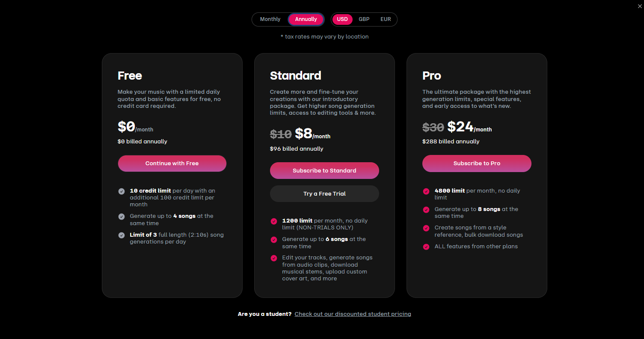Click the checkmark icon beside 10 credit limit
Image resolution: width=644 pixels, height=339 pixels.
tap(122, 191)
